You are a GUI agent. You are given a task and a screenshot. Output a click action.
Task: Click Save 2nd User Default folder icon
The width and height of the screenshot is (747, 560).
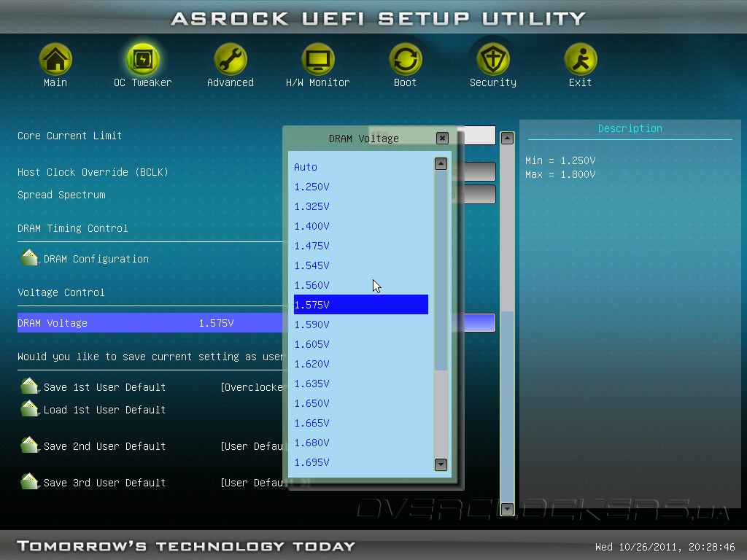point(29,446)
